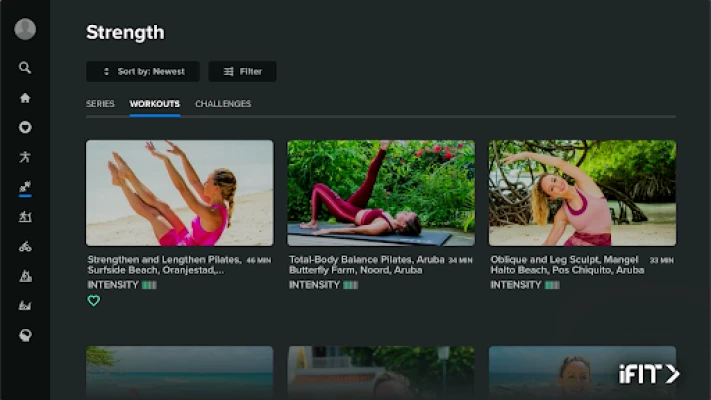This screenshot has width=711, height=400.
Task: Open favorites heart icon in sidebar
Action: coord(25,127)
